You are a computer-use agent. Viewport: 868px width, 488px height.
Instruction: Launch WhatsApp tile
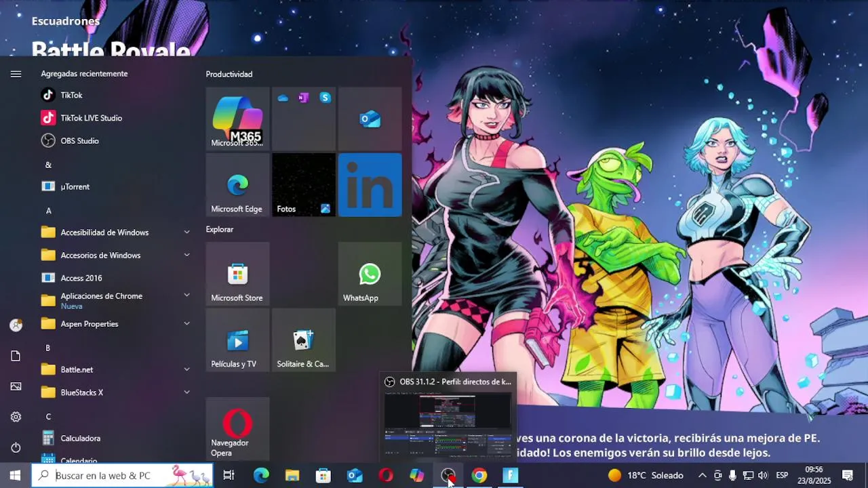tap(370, 274)
